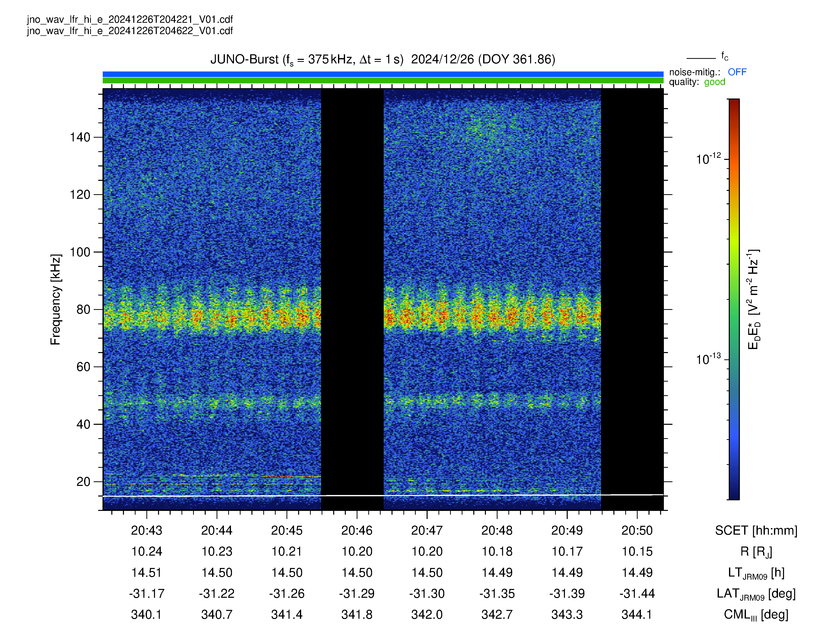833x644 pixels.
Task: Click the Frequency [kHz] axis title
Action: tap(56, 300)
